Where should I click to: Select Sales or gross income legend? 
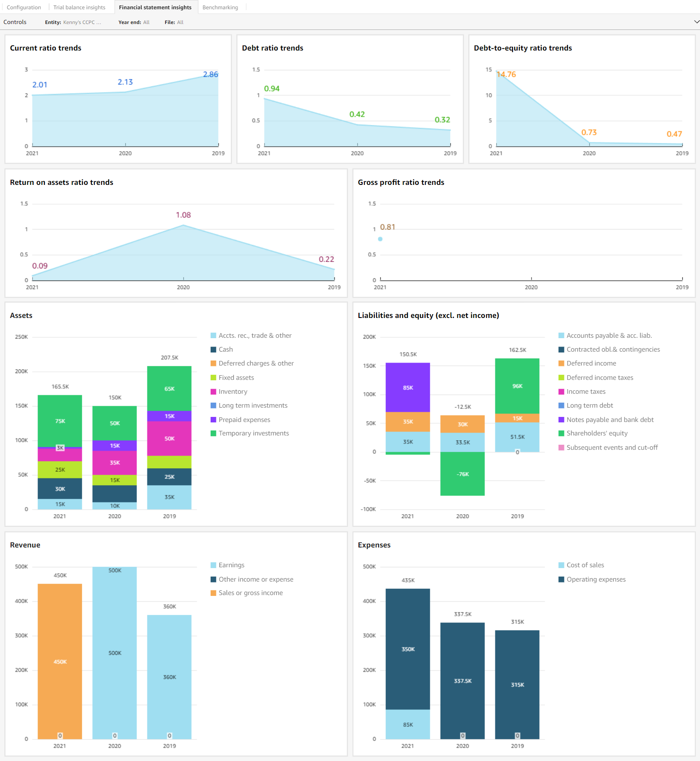click(250, 593)
